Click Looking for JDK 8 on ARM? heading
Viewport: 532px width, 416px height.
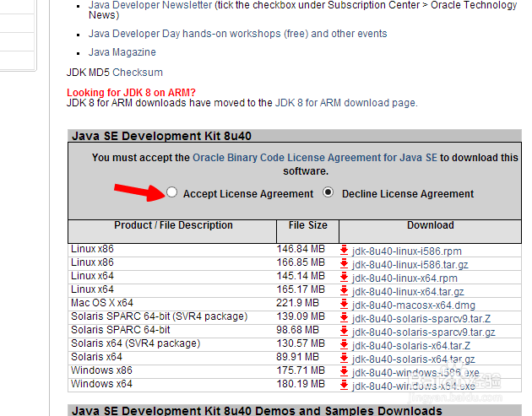pos(131,93)
